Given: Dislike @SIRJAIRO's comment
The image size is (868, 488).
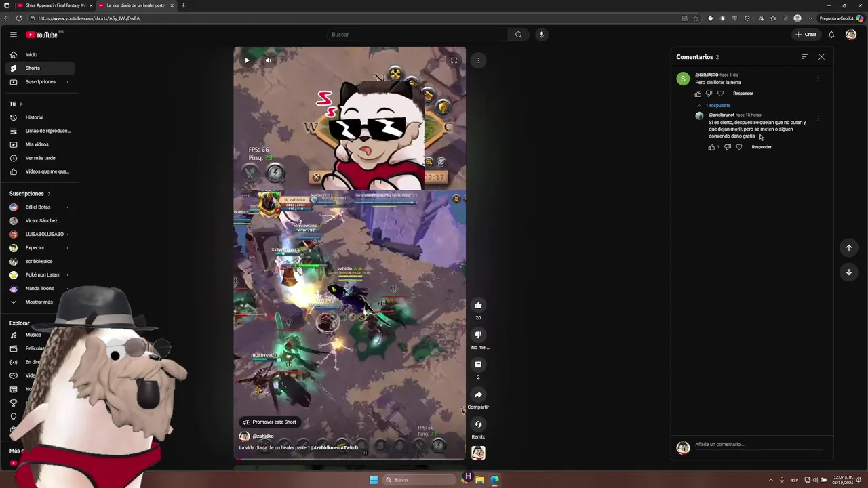Looking at the screenshot, I should [709, 94].
